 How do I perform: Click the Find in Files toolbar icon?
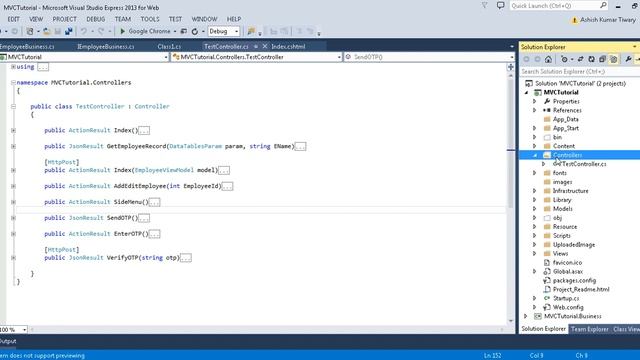coord(251,31)
